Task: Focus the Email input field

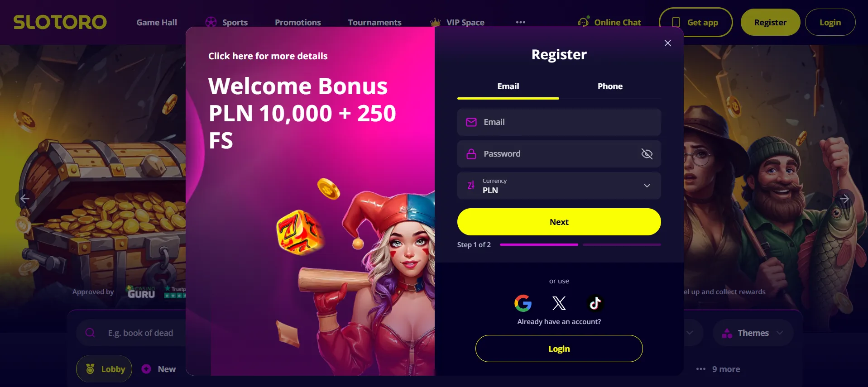Action: point(559,122)
